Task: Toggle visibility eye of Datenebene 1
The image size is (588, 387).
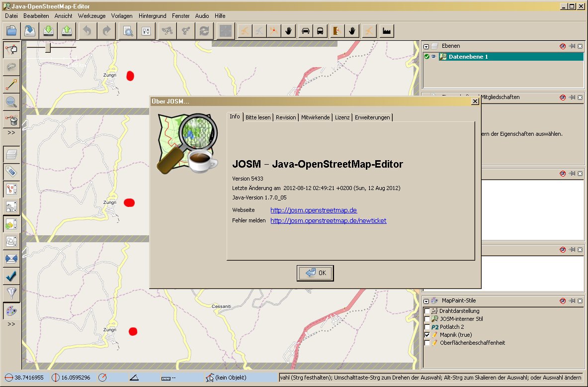Action: coord(433,57)
